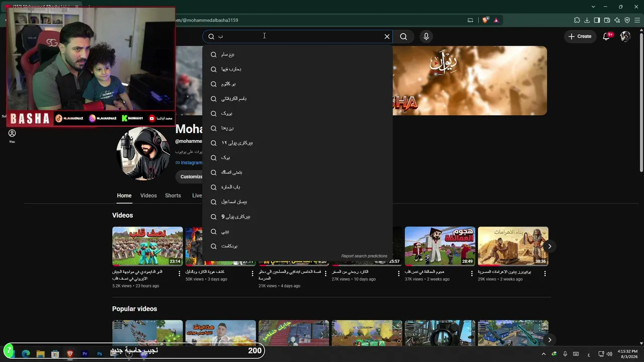Choose the suggestion بودكاست
This screenshot has width=644, height=362.
[297, 246]
